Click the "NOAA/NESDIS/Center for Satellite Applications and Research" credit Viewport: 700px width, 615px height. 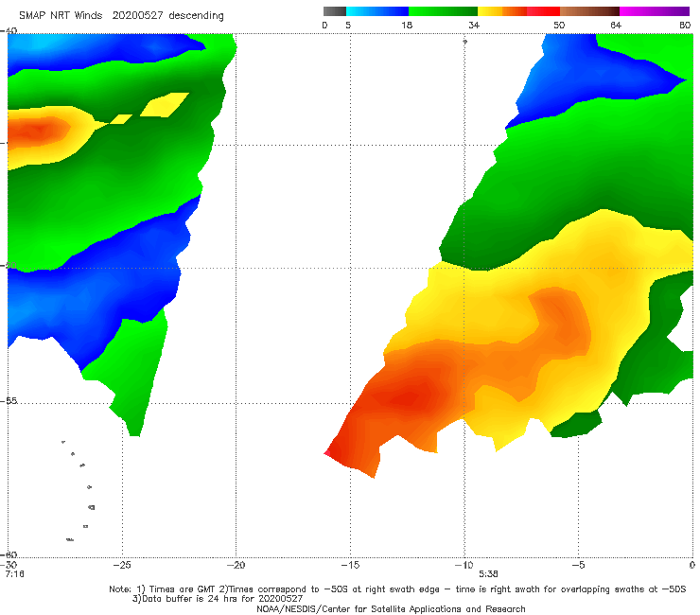tap(391, 608)
